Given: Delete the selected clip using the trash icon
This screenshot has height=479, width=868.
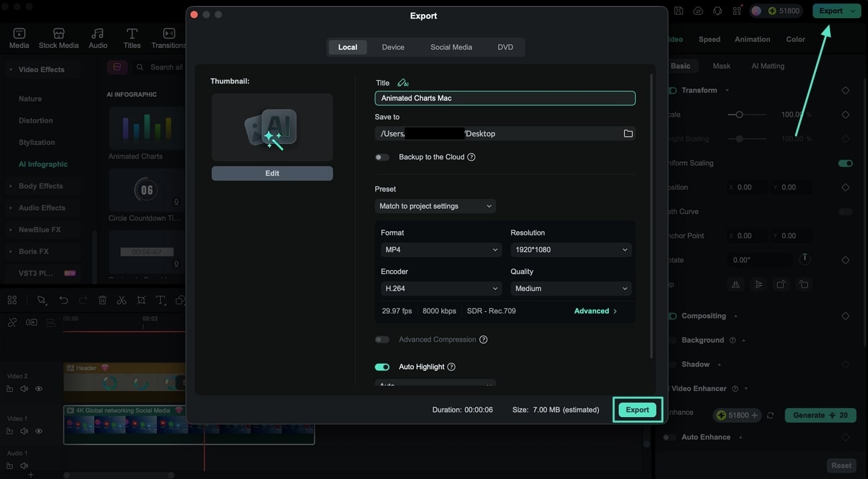Looking at the screenshot, I should [x=103, y=300].
